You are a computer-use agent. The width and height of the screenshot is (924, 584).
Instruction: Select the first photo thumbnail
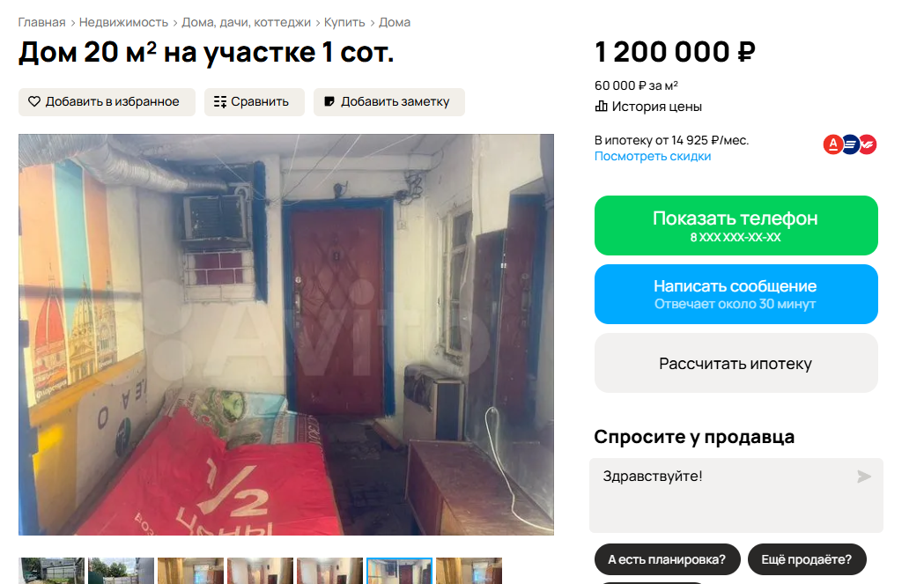(x=52, y=571)
